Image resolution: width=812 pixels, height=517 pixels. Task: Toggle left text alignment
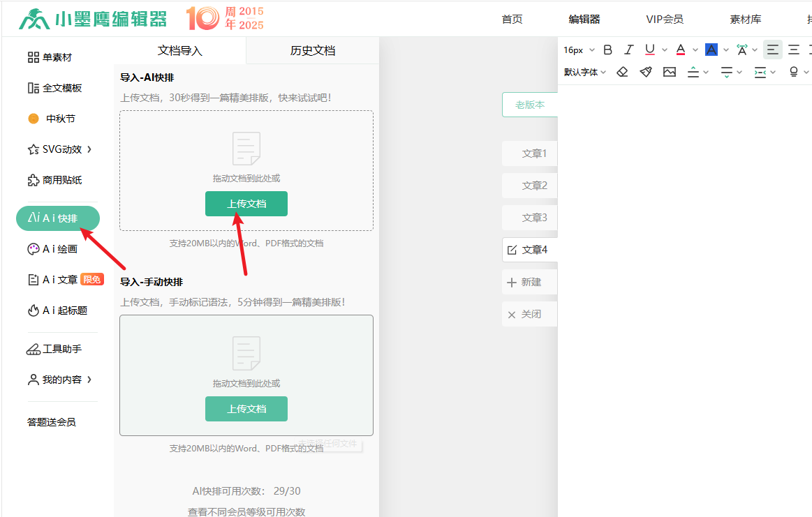[772, 50]
